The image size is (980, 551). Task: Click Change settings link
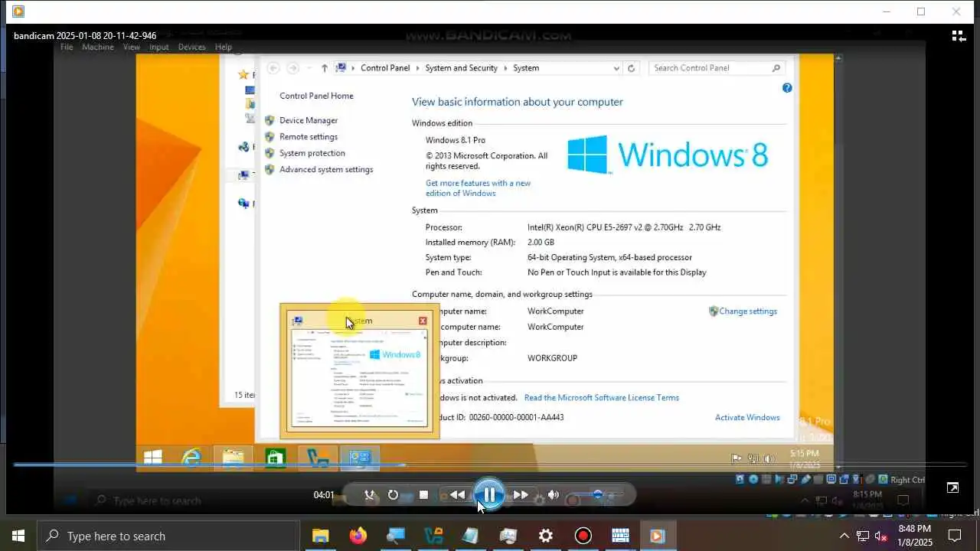748,311
